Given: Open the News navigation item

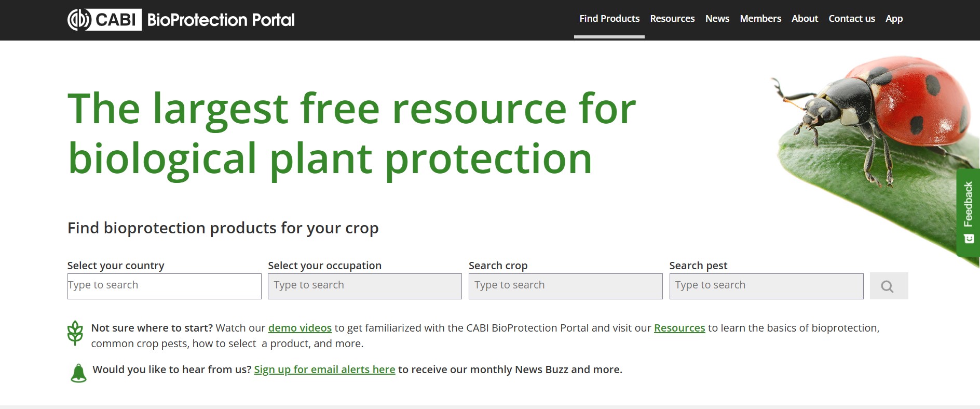Looking at the screenshot, I should [717, 19].
